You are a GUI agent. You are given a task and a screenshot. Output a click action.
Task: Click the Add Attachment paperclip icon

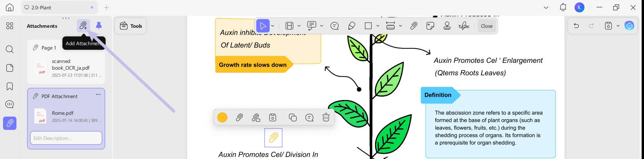(x=83, y=26)
